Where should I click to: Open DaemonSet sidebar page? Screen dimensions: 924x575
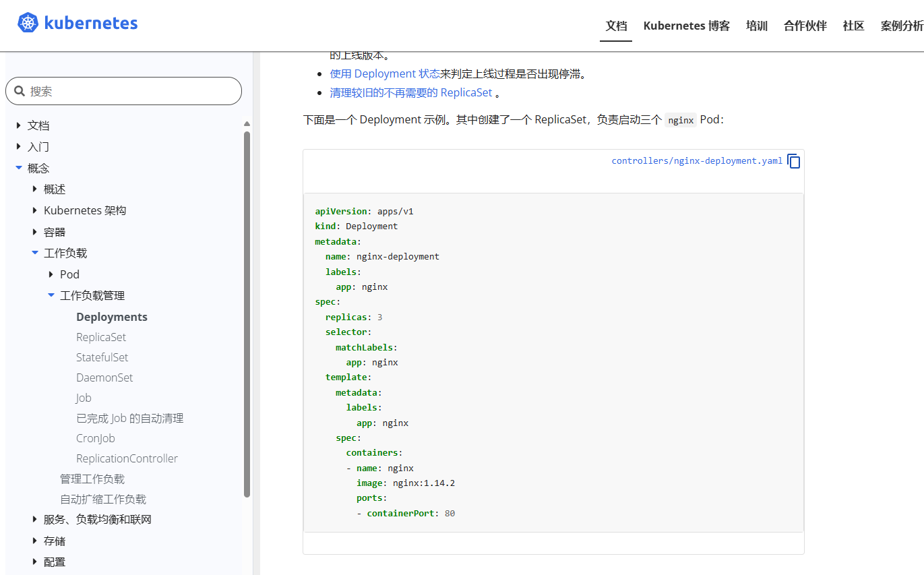tap(104, 377)
